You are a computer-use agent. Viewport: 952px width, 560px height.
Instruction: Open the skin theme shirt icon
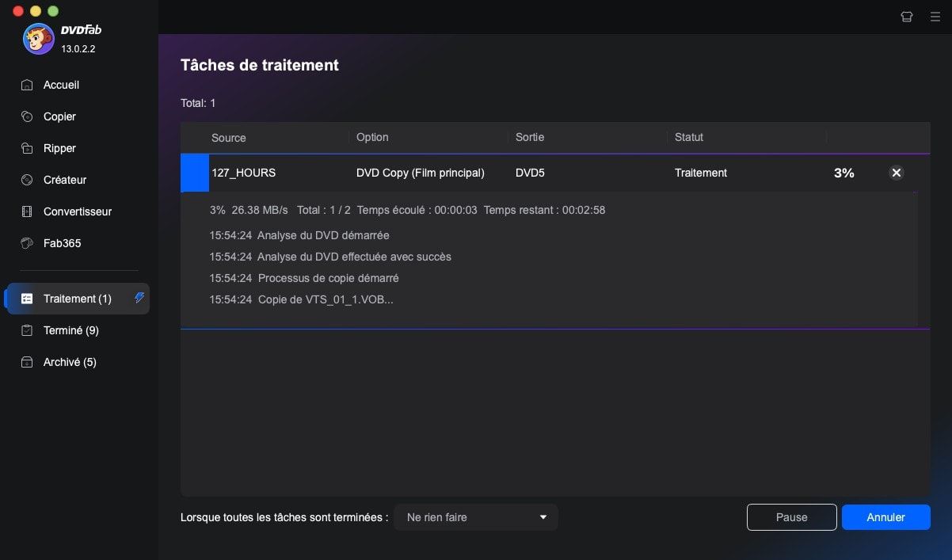point(907,17)
